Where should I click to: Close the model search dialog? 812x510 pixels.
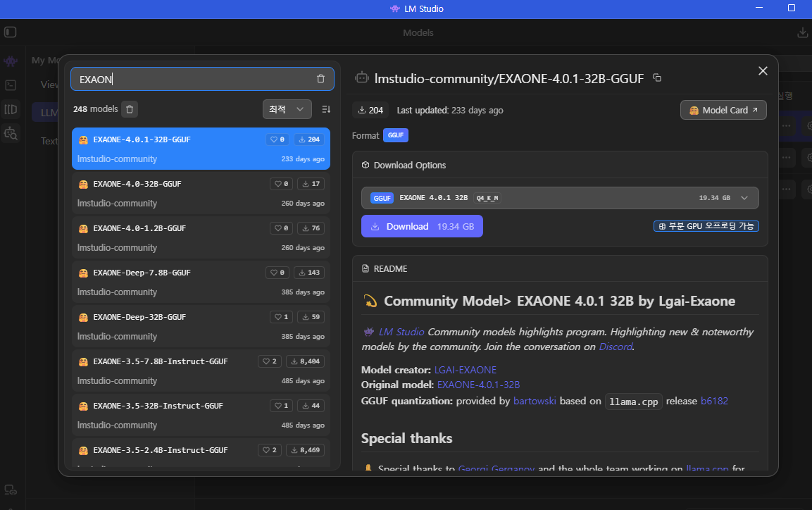coord(763,71)
